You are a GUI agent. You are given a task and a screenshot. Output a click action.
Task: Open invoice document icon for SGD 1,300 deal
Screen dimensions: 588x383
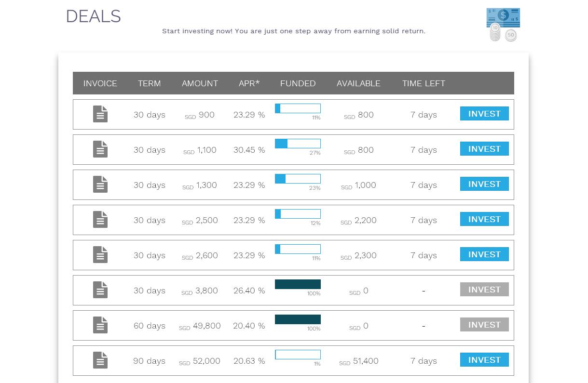click(100, 185)
